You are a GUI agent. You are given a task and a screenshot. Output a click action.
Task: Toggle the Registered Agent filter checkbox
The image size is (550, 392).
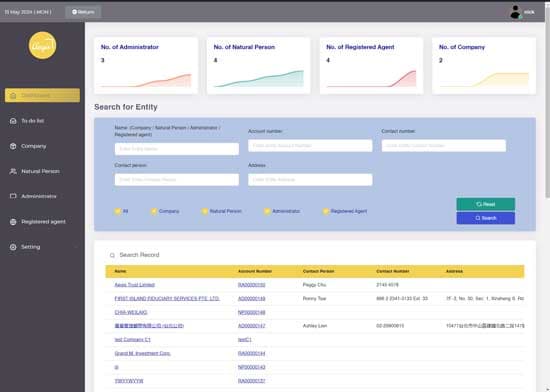tap(326, 211)
